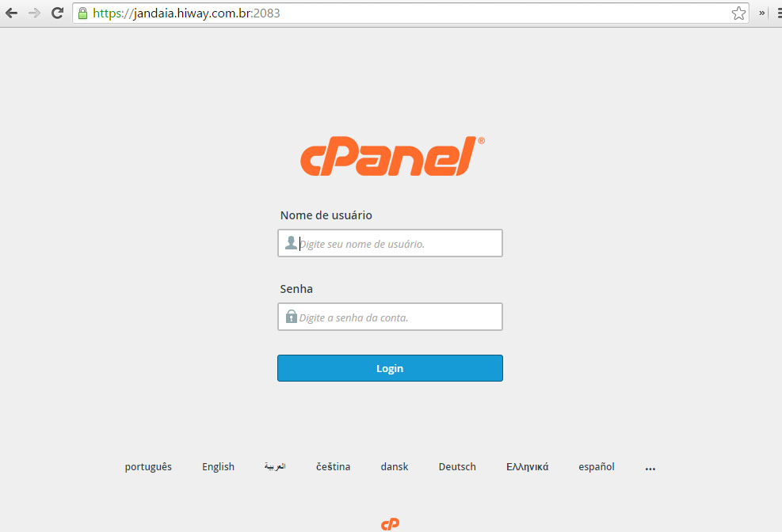Choose Deutsch as the language

click(x=457, y=467)
